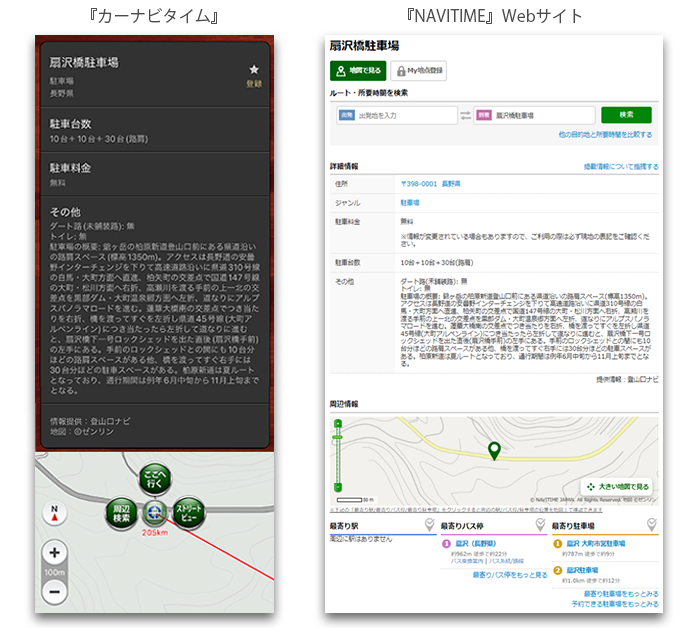Open 最寄り駐車場をもっとみる link

point(621,594)
